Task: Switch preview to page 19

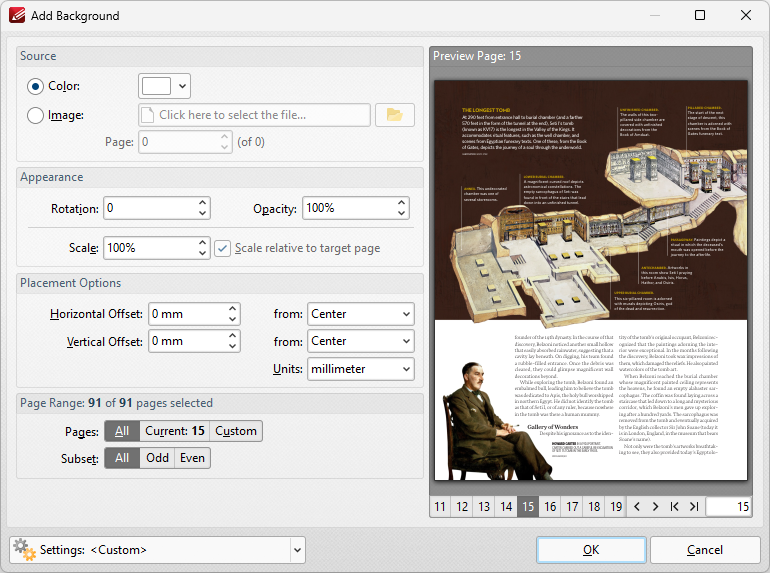Action: pyautogui.click(x=616, y=507)
